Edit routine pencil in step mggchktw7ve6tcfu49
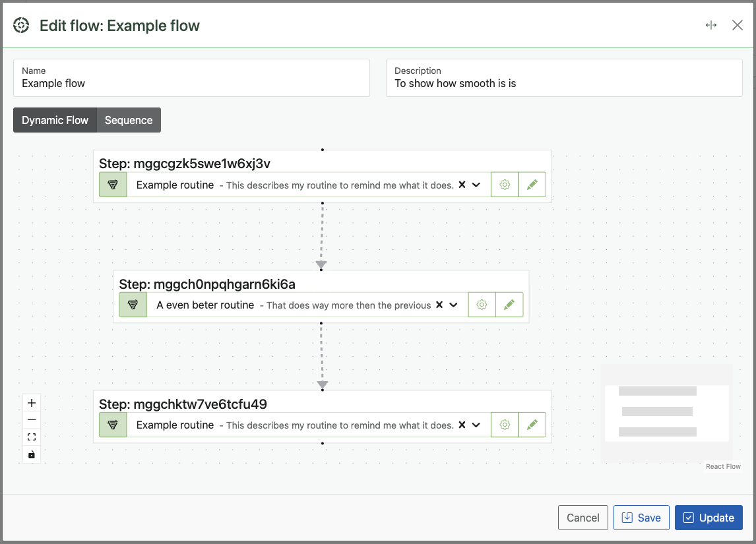 [x=532, y=425]
